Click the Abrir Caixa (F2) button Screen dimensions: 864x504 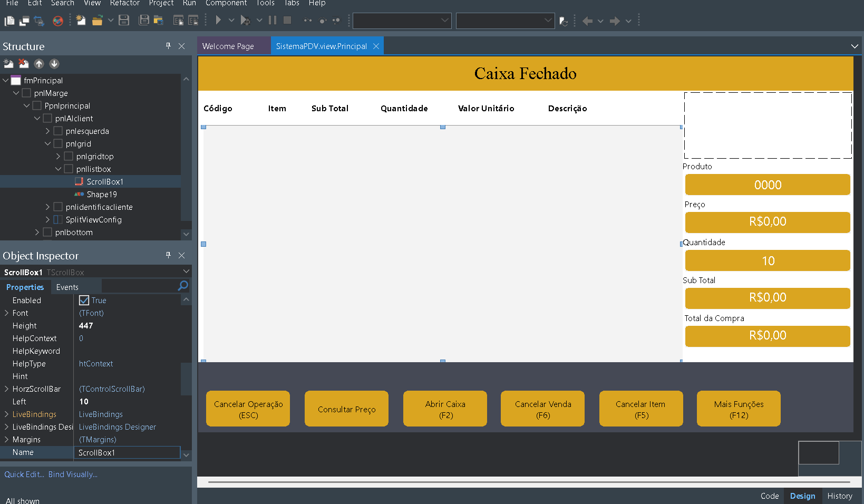click(445, 409)
